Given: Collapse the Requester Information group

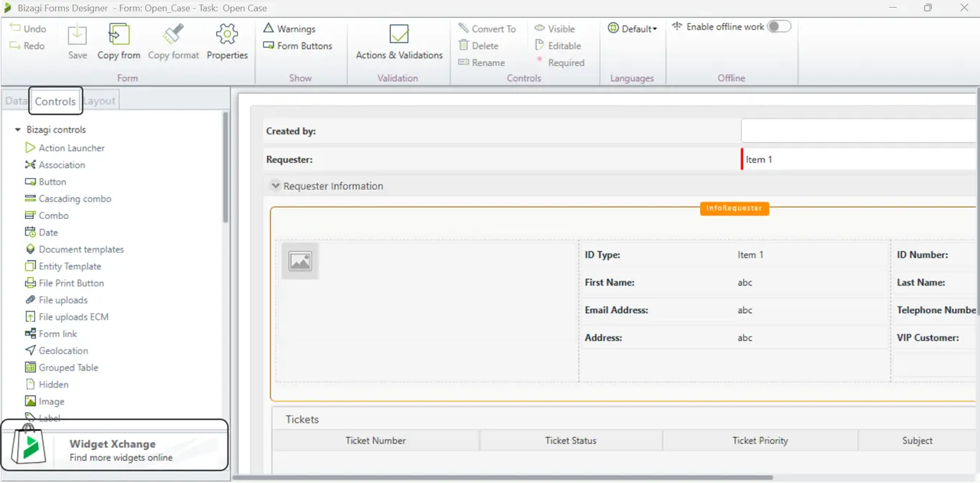Looking at the screenshot, I should coord(275,186).
